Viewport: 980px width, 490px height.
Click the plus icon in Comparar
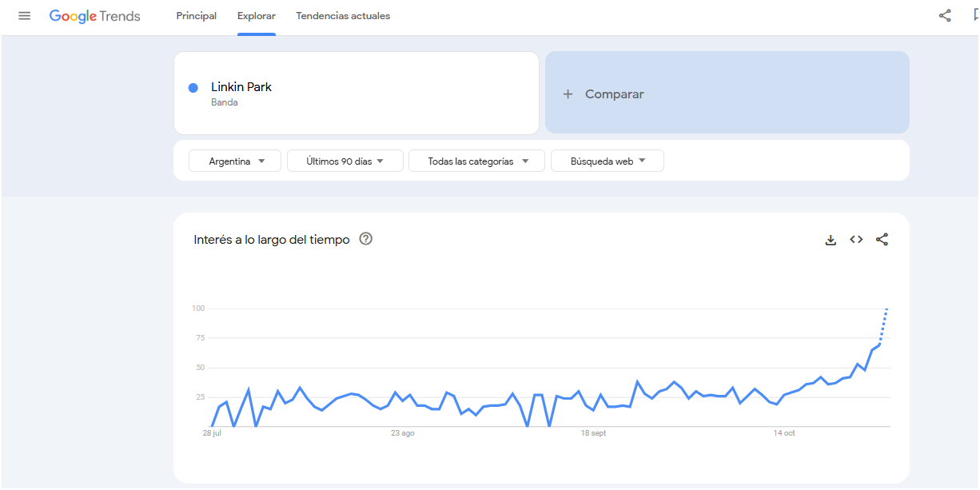pos(568,94)
